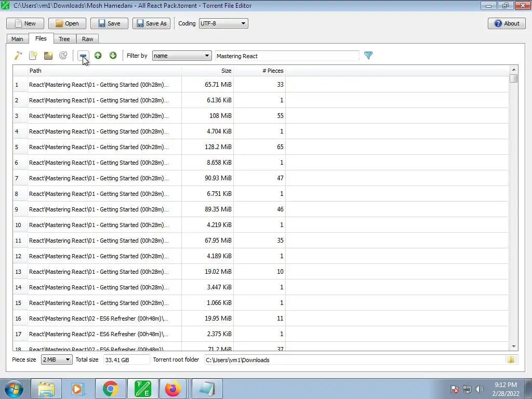Select the path cell in row 16
The width and height of the screenshot is (532, 399).
click(x=104, y=318)
